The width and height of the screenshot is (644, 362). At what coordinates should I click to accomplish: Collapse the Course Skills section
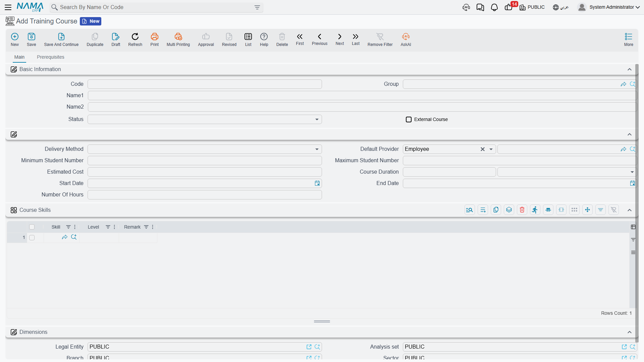pyautogui.click(x=630, y=210)
